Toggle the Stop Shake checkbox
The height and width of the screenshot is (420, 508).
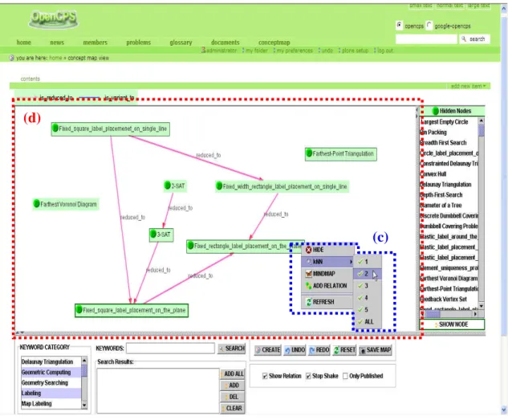pos(308,376)
